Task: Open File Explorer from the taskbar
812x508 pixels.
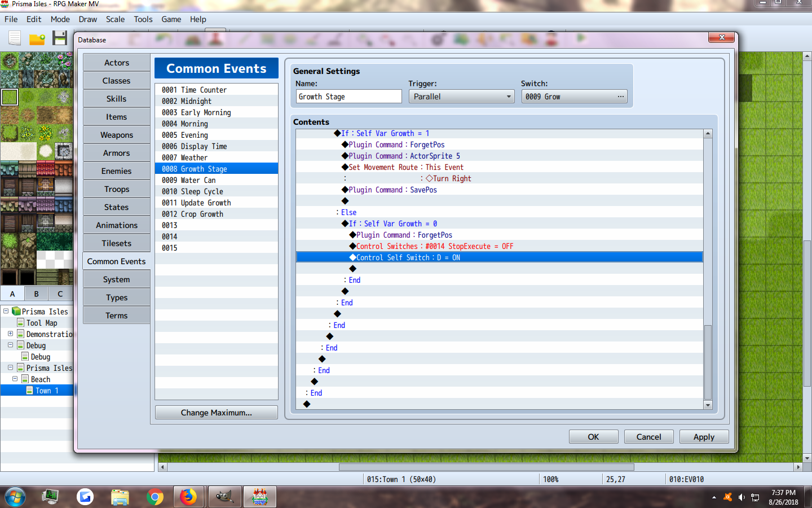Action: pos(120,497)
